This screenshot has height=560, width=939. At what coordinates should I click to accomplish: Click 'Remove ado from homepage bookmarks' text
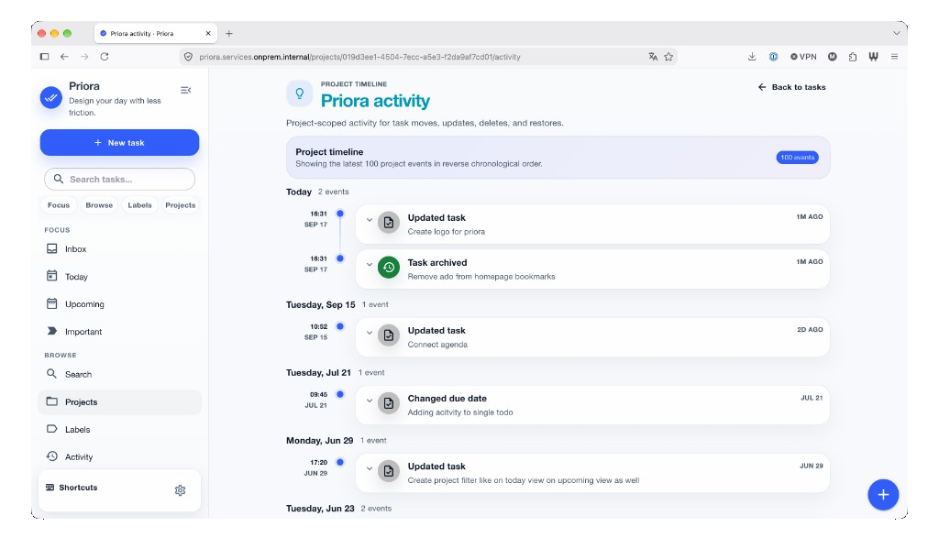pos(481,277)
